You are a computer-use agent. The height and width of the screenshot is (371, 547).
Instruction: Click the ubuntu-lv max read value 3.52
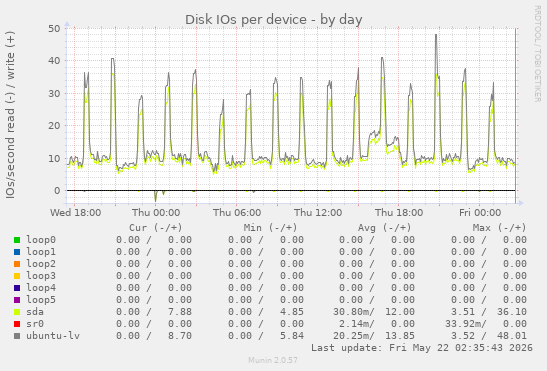point(463,336)
